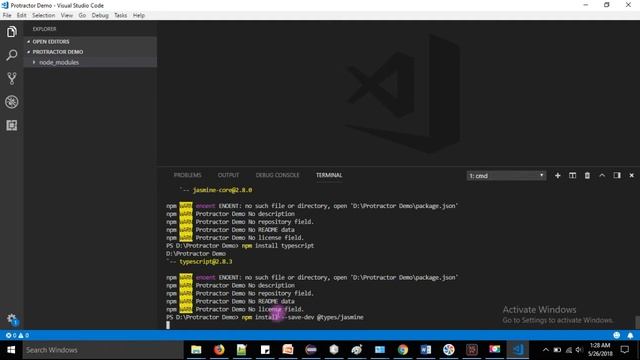Open the Manage gear settings icon

[11, 319]
